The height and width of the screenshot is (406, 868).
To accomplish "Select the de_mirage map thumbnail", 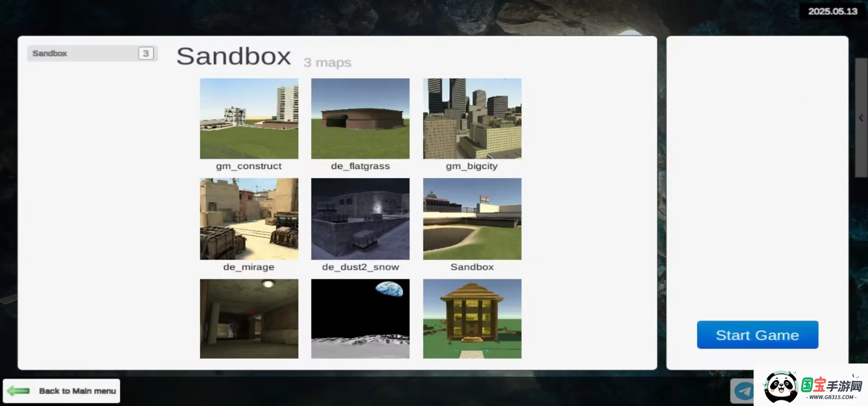I will 249,219.
